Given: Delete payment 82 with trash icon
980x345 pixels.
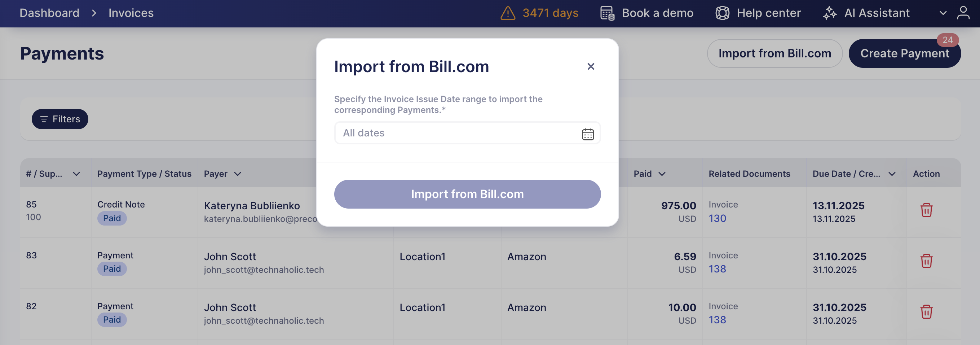Looking at the screenshot, I should coord(926,312).
